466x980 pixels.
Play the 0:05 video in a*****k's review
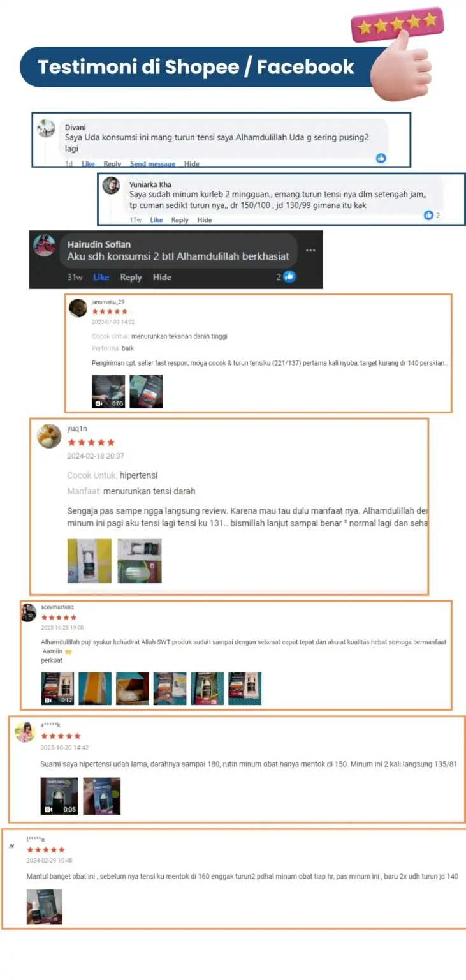click(x=59, y=796)
